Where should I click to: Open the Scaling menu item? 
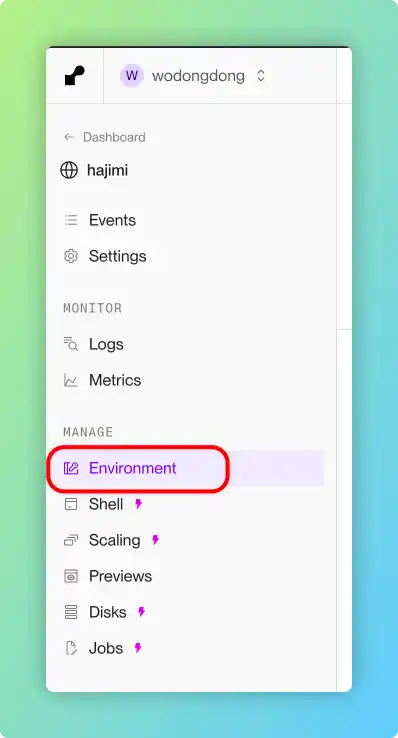(114, 540)
